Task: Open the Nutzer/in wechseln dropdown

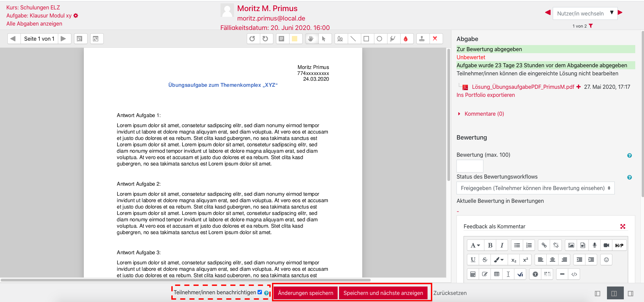Action: pos(585,13)
